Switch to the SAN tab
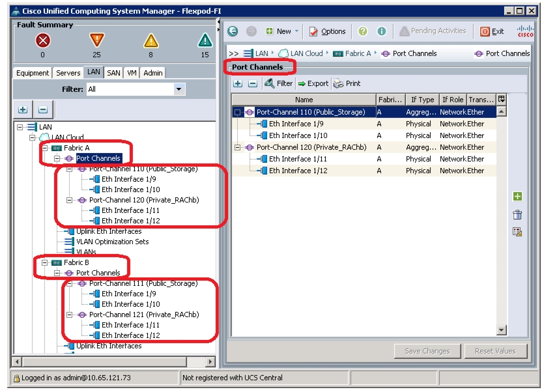 [113, 73]
